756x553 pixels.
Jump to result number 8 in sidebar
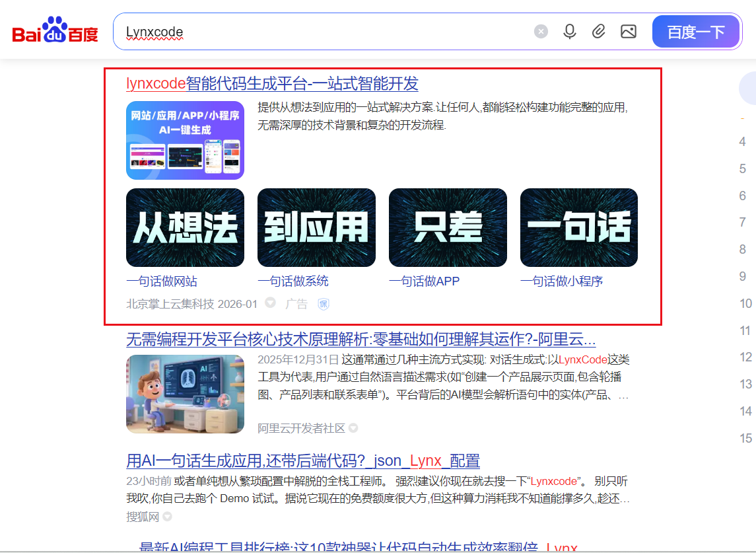[743, 250]
